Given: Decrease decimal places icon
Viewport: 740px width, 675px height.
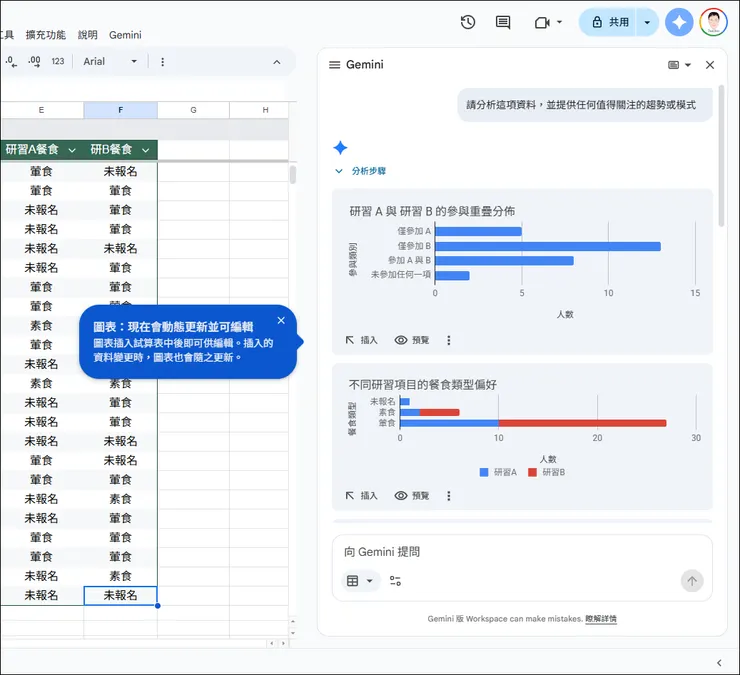Looking at the screenshot, I should coord(11,61).
